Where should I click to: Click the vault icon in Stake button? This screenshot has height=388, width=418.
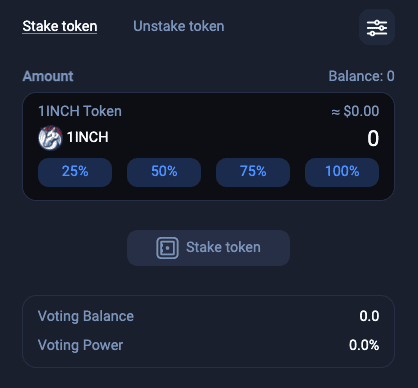[x=167, y=248]
